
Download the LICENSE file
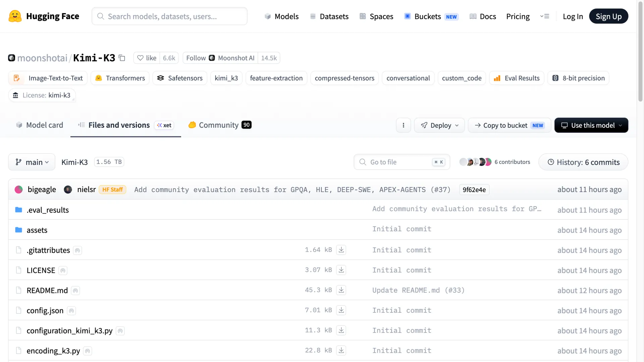click(x=341, y=270)
